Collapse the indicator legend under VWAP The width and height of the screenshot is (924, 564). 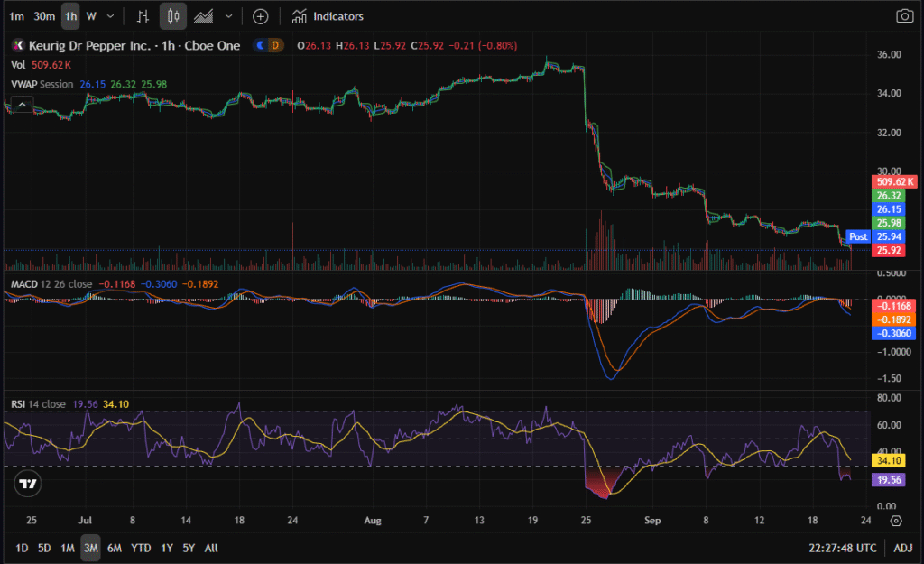[20, 106]
